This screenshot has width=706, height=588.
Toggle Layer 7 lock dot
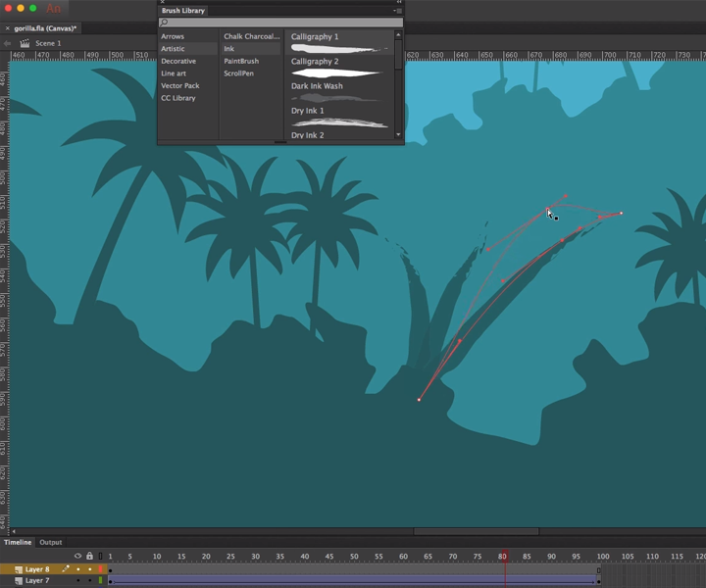89,581
